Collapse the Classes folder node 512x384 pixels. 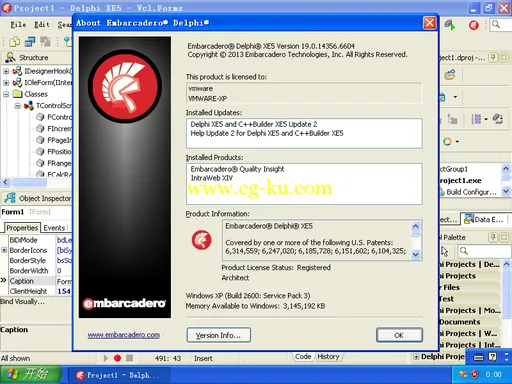click(6, 94)
